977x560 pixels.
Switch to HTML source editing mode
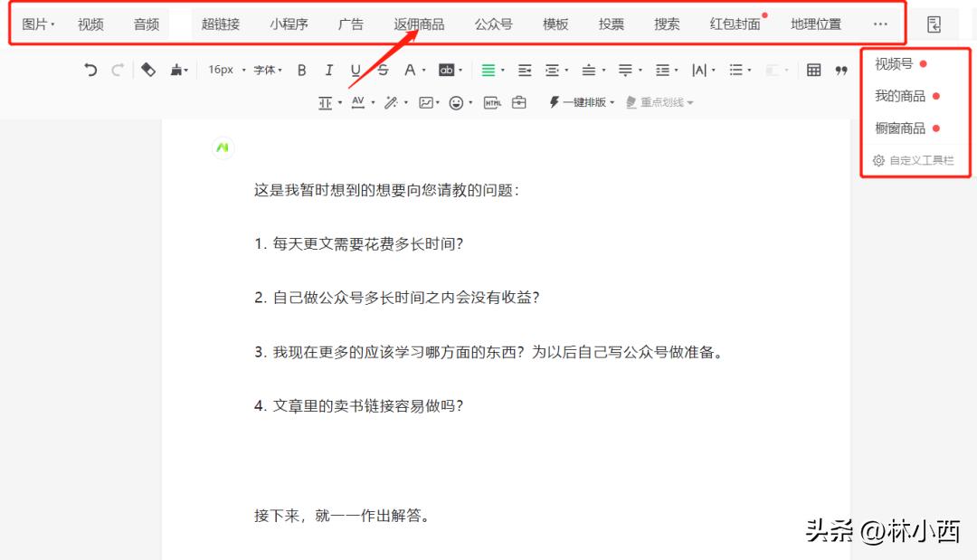[491, 102]
